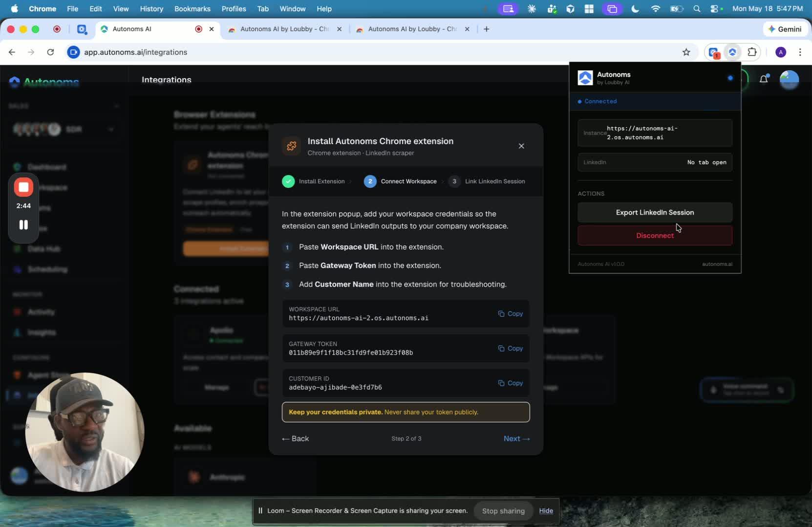Click the purple overlapping-windows menu bar icon
The image size is (812, 527).
(x=612, y=8)
